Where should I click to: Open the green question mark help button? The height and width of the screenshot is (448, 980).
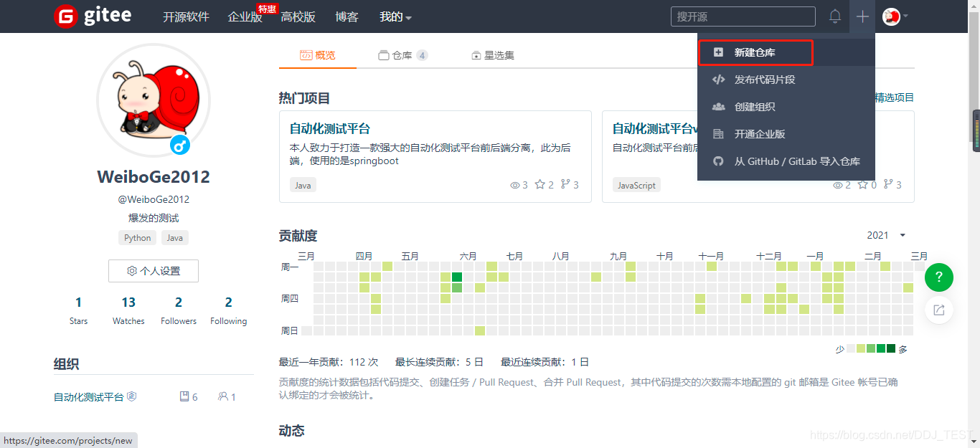click(938, 277)
